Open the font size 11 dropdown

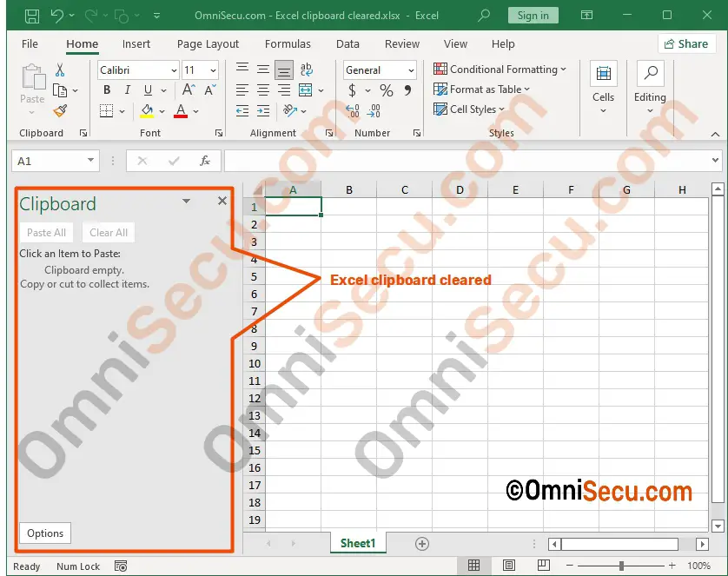[213, 70]
